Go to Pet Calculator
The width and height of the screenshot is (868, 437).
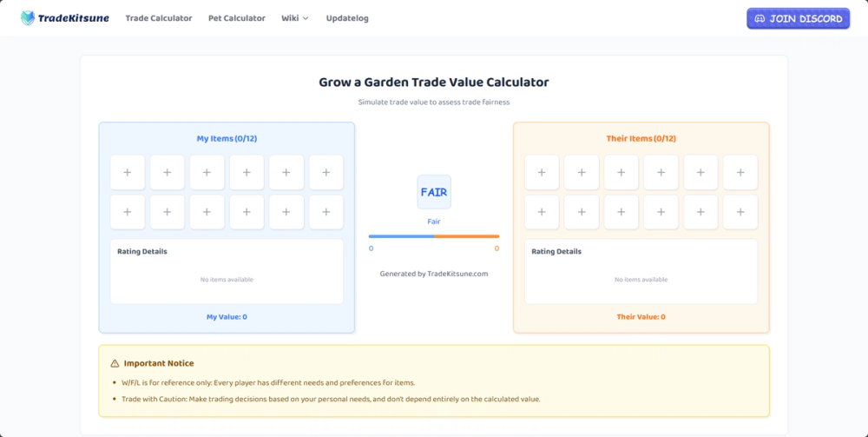[x=237, y=18]
